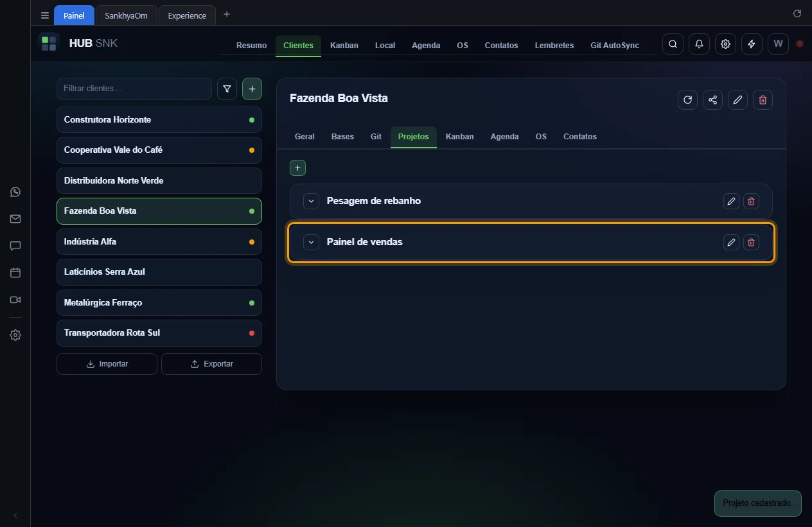Collapse the left sidebar arrow
This screenshot has height=527, width=812.
(15, 515)
